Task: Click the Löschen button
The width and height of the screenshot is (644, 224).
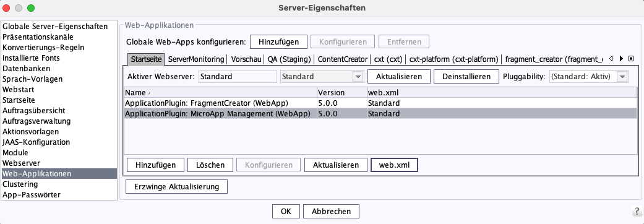Action: pos(210,165)
